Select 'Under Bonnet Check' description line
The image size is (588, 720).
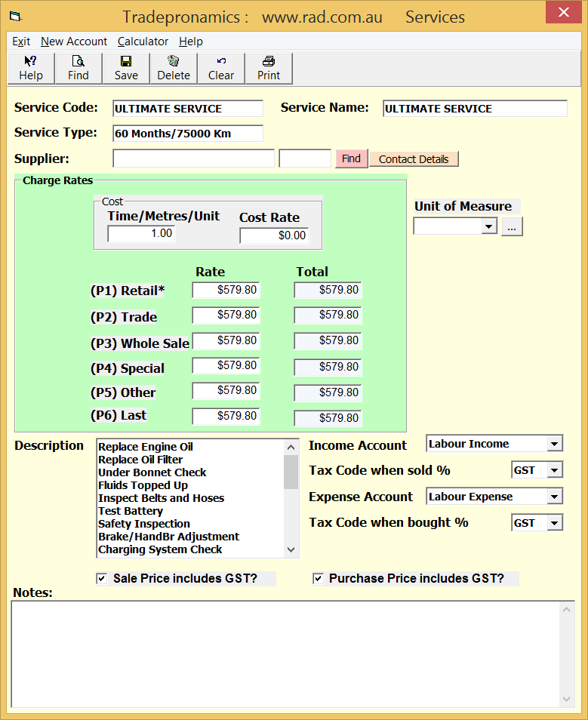coord(152,472)
